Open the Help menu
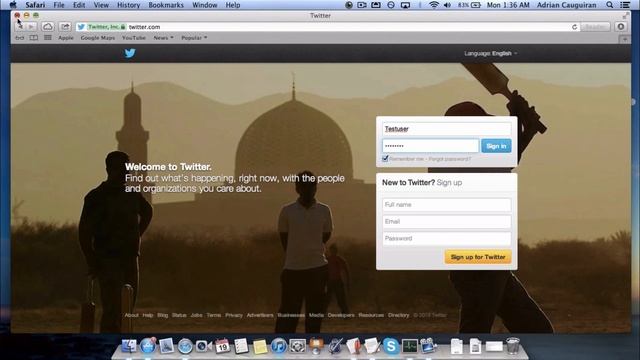This screenshot has height=360, width=640. (x=233, y=5)
